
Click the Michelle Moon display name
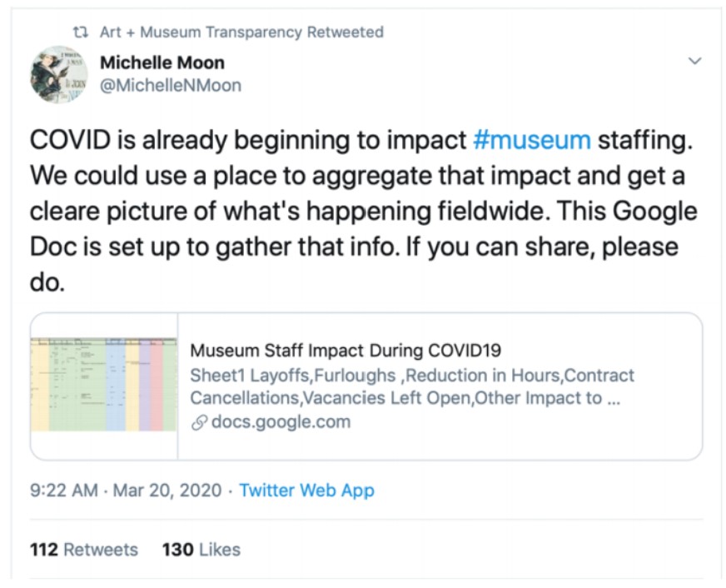click(162, 62)
